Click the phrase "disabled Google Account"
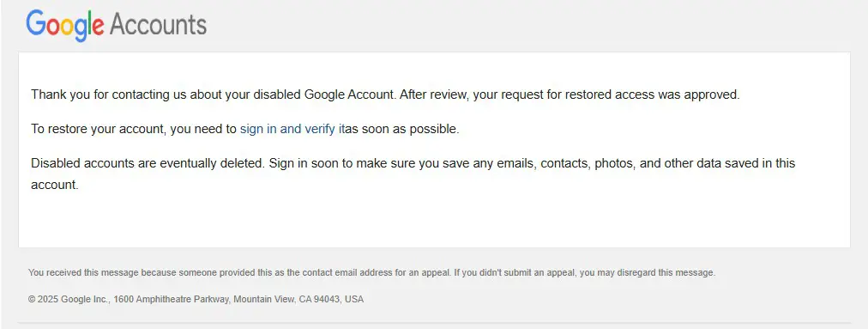Image resolution: width=868 pixels, height=329 pixels. pyautogui.click(x=322, y=94)
